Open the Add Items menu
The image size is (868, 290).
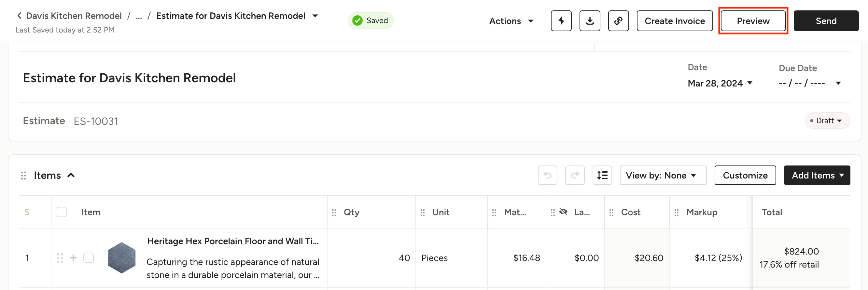click(x=817, y=175)
